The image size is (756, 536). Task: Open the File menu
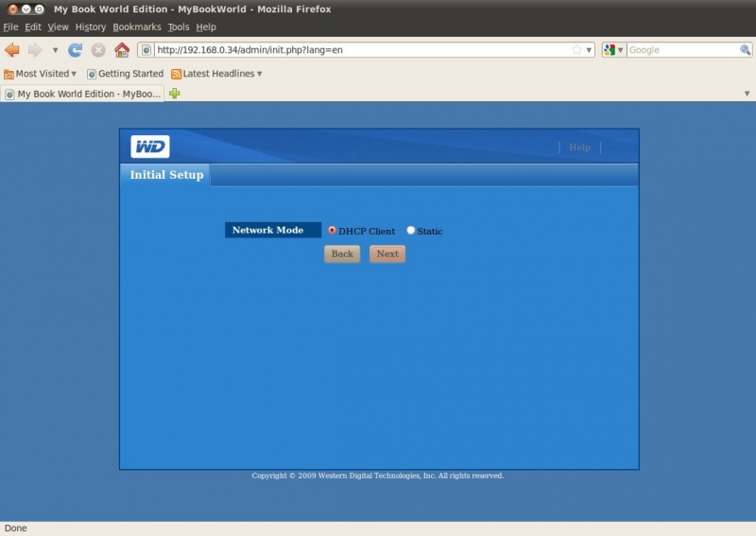click(10, 27)
